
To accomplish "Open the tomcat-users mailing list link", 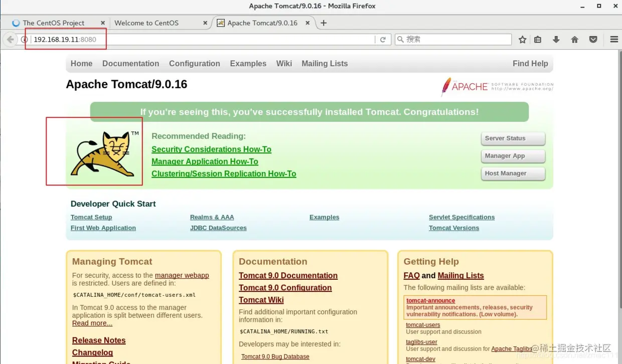I will click(x=423, y=325).
